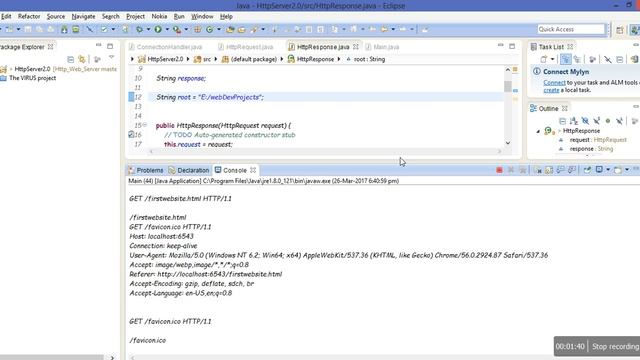Open the Source menu
Viewport: 640px width, 360px height.
pyautogui.click(x=56, y=16)
